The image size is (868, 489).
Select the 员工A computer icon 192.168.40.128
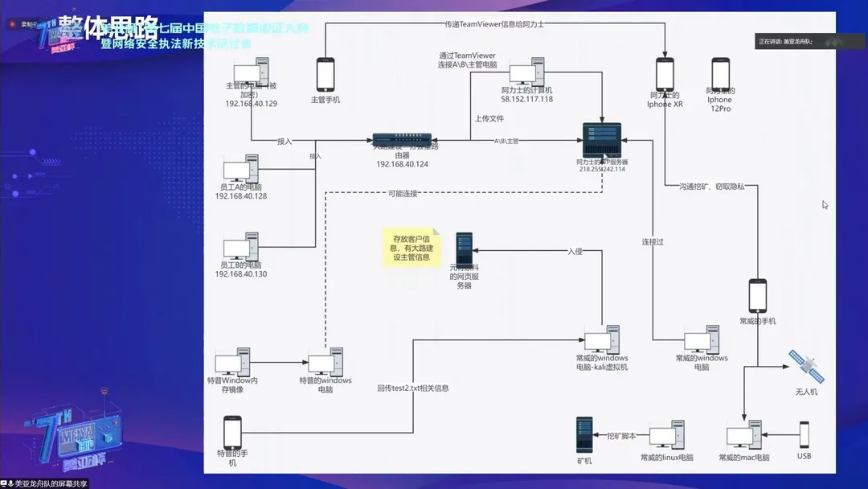241,169
